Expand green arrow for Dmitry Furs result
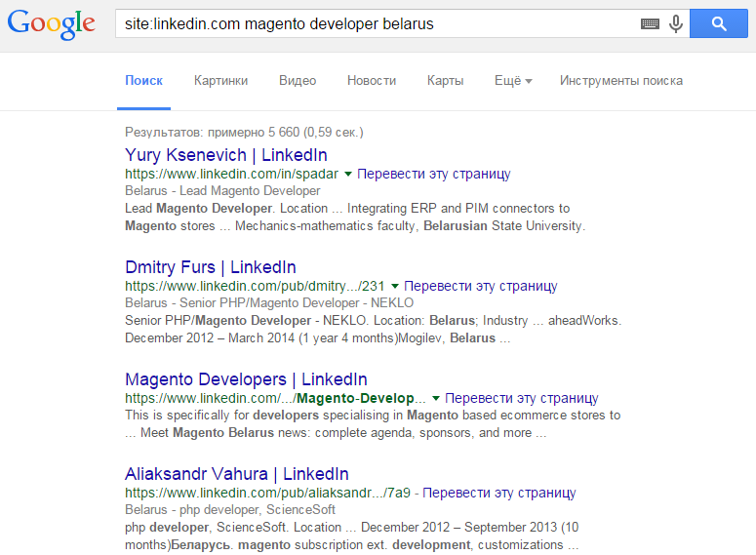This screenshot has height=555, width=756. click(x=395, y=287)
